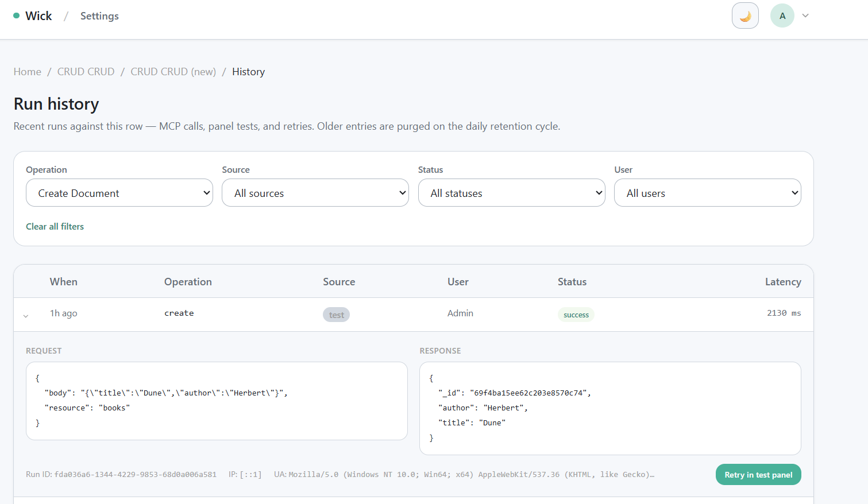
Task: Open the user avatar A menu
Action: 782,15
